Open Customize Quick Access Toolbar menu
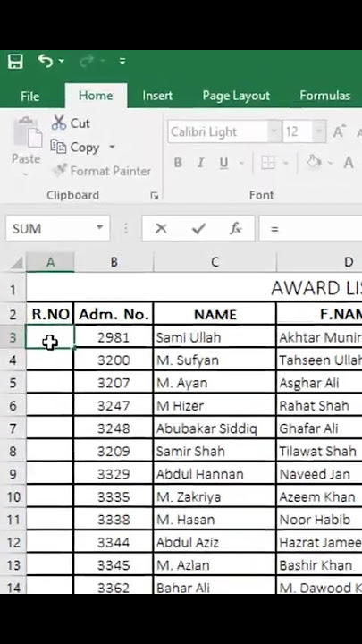Screen dimensions: 362x644 coord(122,62)
